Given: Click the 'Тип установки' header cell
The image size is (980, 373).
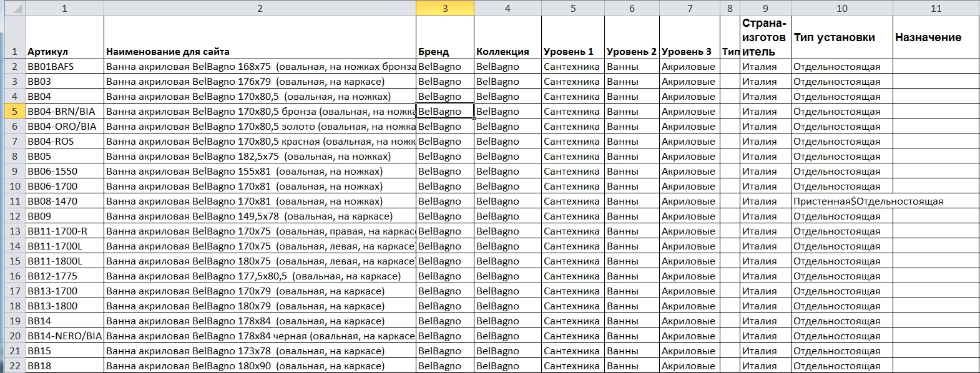Looking at the screenshot, I should coord(842,37).
